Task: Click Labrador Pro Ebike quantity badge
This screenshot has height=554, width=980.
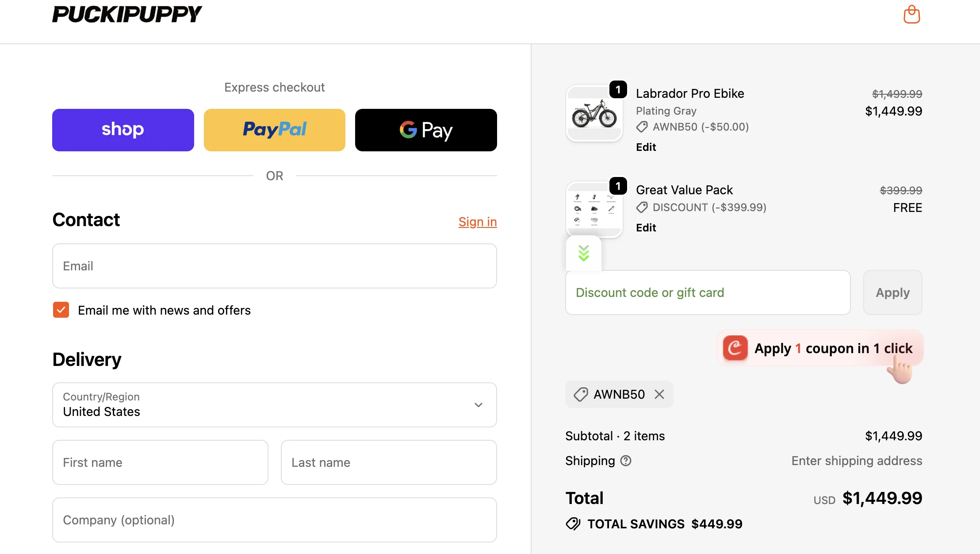Action: click(x=618, y=89)
